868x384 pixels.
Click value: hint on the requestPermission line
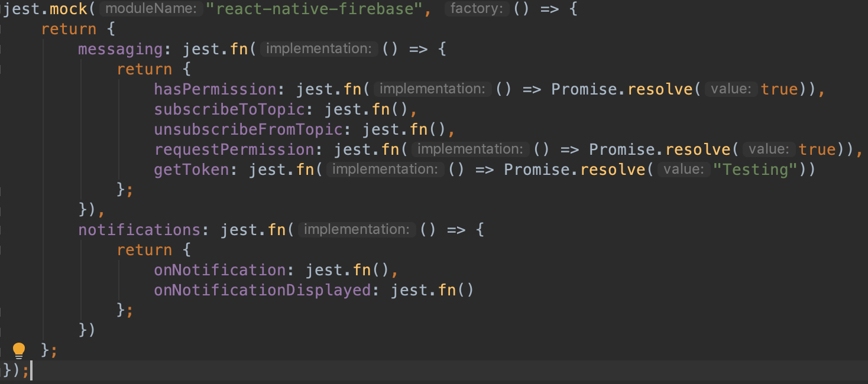point(769,149)
